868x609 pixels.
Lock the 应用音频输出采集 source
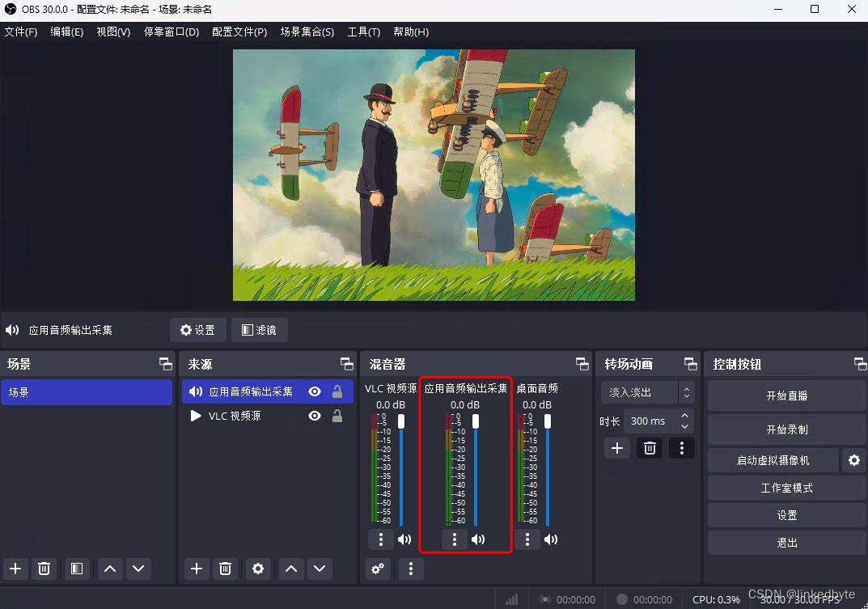[x=337, y=392]
